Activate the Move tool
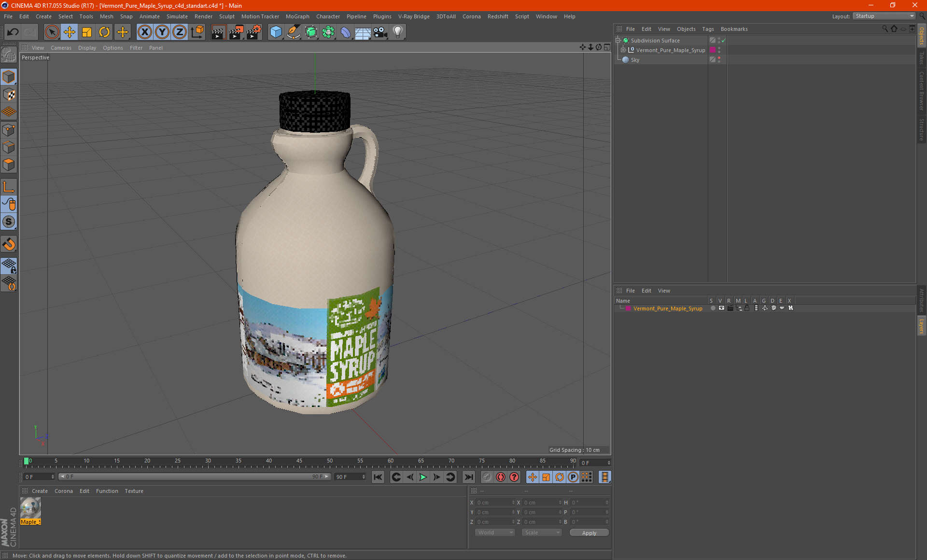 coord(70,32)
